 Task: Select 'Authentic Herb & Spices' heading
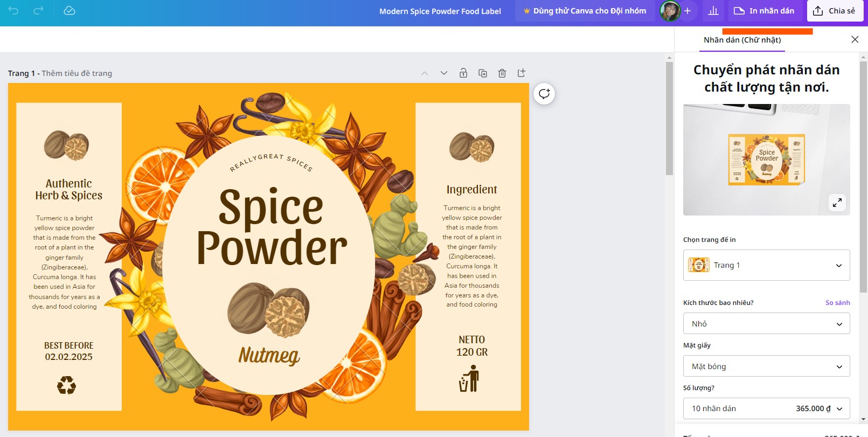[x=69, y=190]
